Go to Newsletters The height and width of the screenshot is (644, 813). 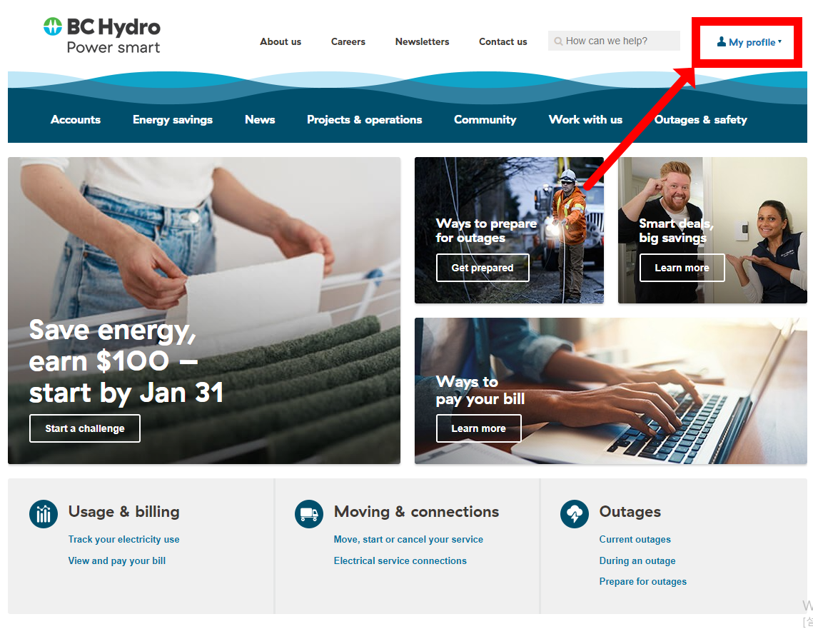tap(422, 41)
